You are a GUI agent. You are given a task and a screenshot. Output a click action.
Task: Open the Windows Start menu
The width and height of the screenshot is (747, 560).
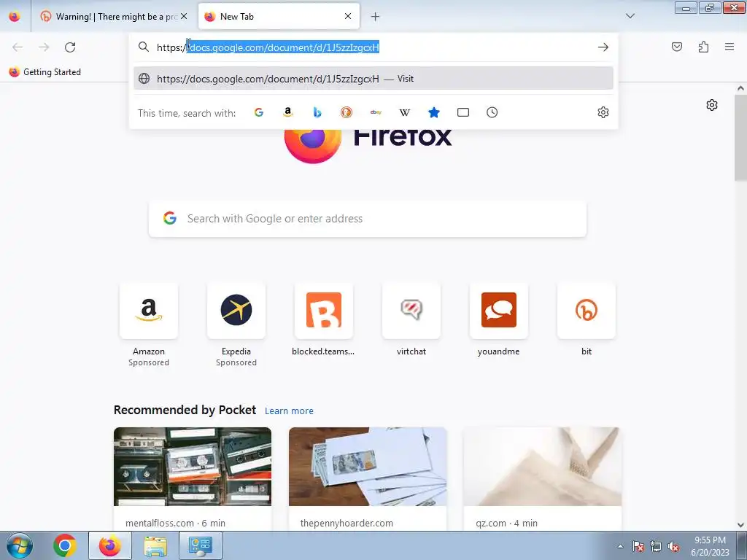click(x=20, y=545)
